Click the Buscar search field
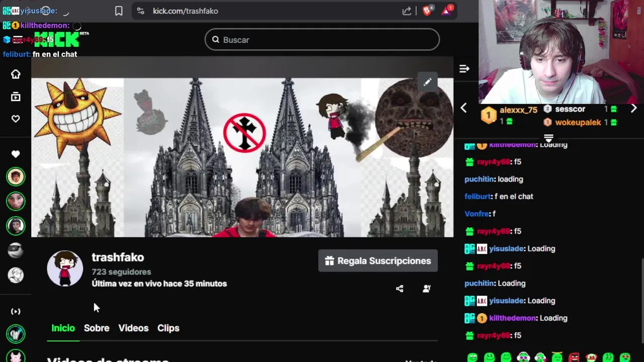 click(322, 40)
